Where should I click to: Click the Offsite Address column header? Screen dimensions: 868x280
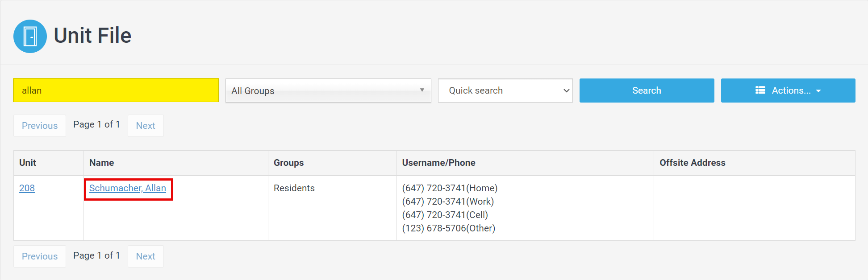tap(692, 163)
